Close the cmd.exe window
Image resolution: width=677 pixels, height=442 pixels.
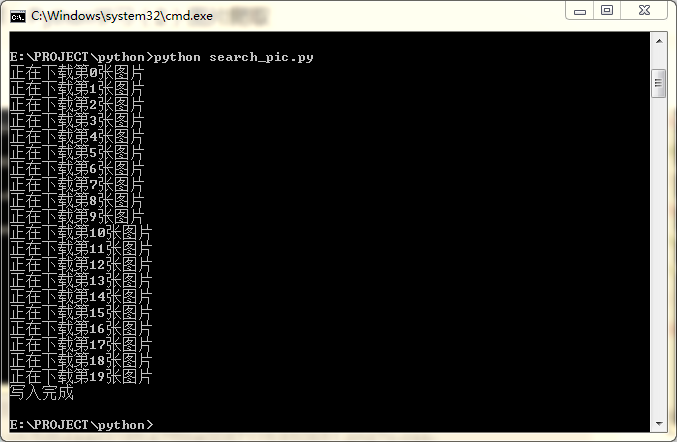644,10
